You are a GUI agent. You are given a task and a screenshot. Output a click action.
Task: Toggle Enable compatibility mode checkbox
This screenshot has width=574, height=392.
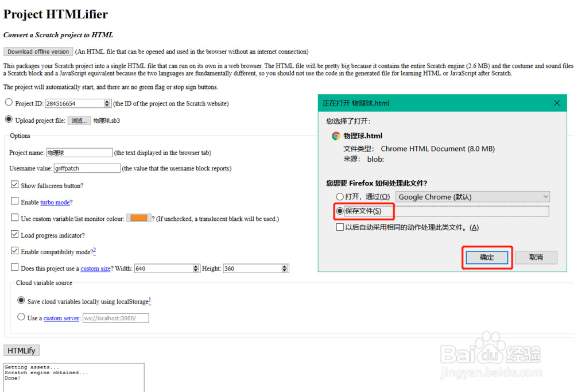pos(15,251)
